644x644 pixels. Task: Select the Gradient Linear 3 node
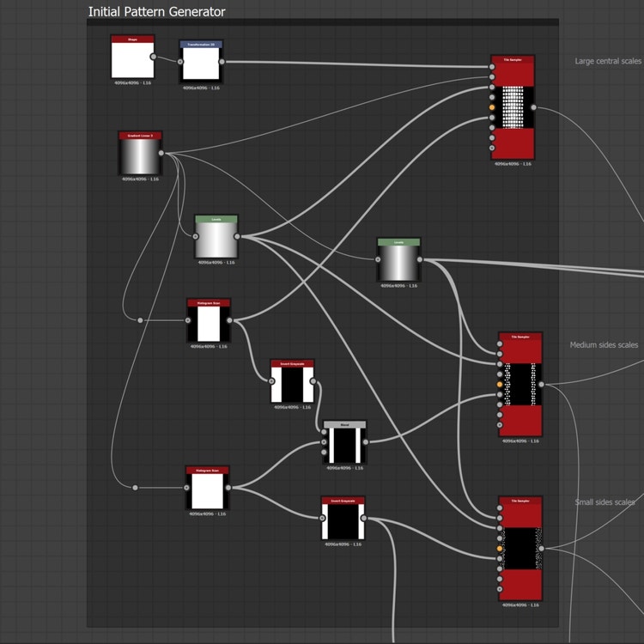point(140,153)
